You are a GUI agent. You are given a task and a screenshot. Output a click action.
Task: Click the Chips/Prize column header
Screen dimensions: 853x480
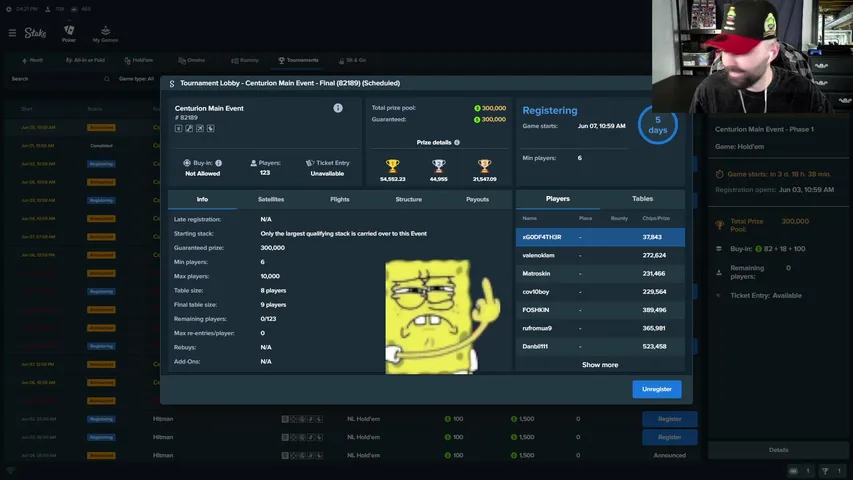pos(656,218)
